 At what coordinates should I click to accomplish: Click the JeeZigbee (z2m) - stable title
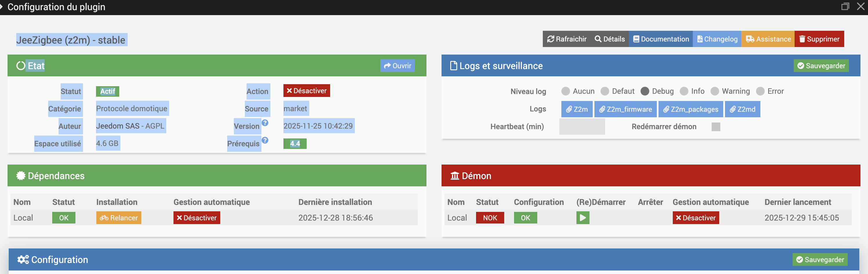pyautogui.click(x=71, y=40)
